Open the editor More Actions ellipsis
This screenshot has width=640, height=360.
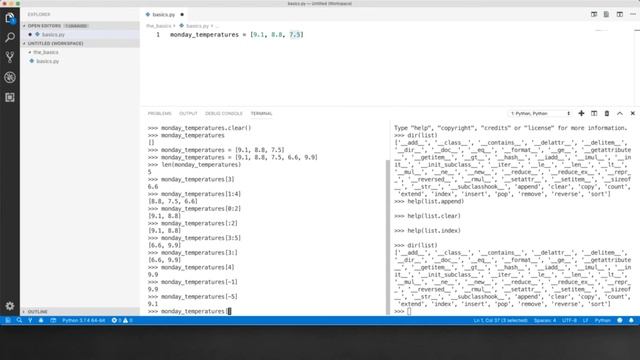pos(633,14)
